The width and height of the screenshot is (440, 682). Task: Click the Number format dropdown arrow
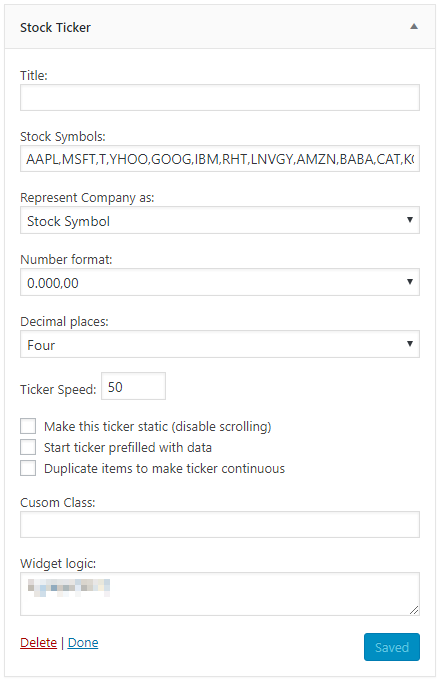pyautogui.click(x=410, y=282)
